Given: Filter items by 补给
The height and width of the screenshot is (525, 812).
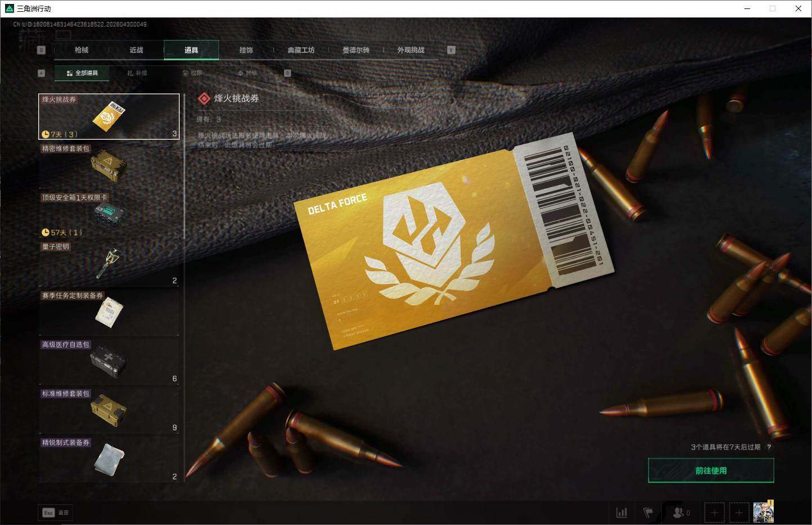Looking at the screenshot, I should tap(137, 73).
